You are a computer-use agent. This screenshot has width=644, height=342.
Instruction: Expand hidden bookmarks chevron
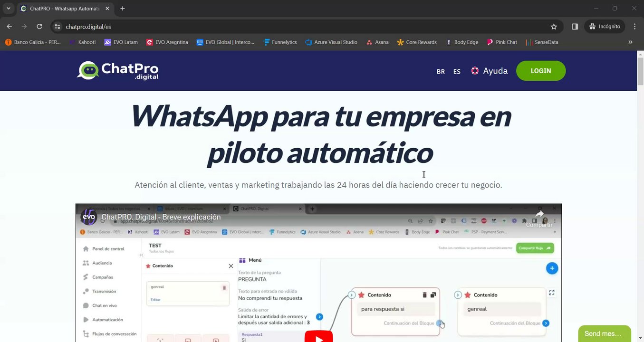[x=630, y=42]
